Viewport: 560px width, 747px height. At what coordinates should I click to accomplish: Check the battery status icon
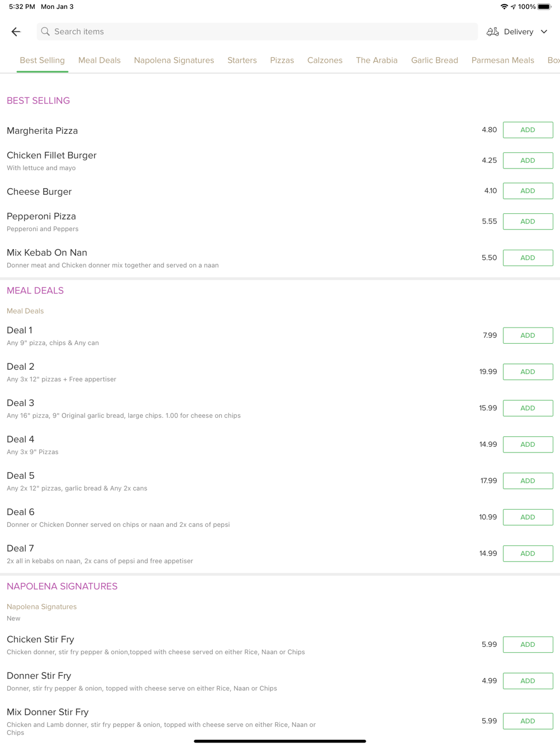(x=544, y=7)
